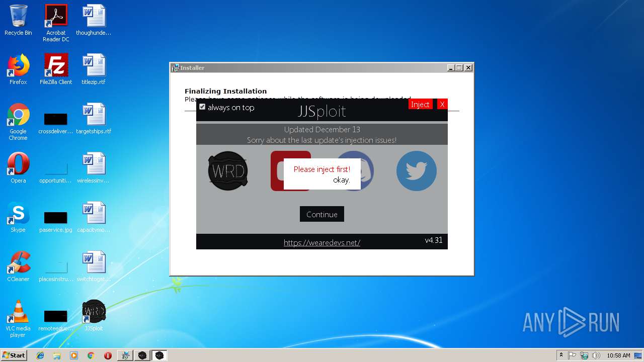Screen dimensions: 644x362
Task: Open Acrobat Reader DC desktop icon
Action: [x=56, y=23]
